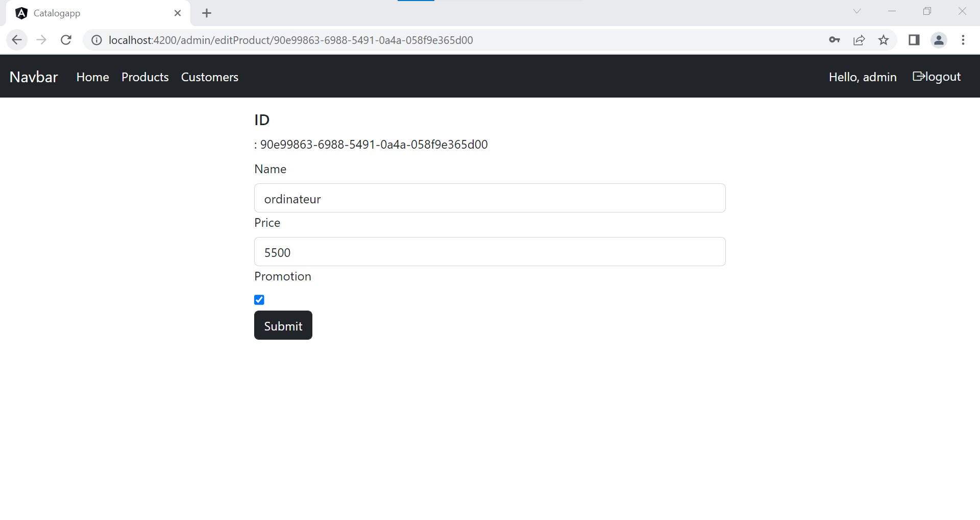The height and width of the screenshot is (520, 980).
Task: Open the Customers nav link
Action: 210,77
